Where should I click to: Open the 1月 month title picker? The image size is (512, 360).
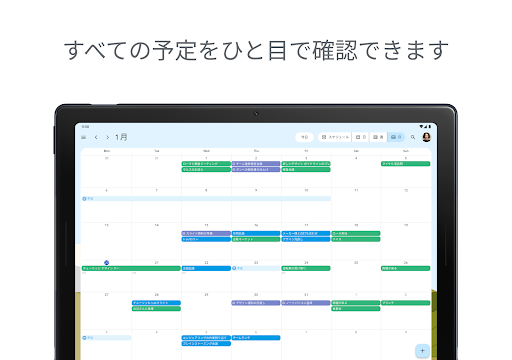pyautogui.click(x=121, y=137)
